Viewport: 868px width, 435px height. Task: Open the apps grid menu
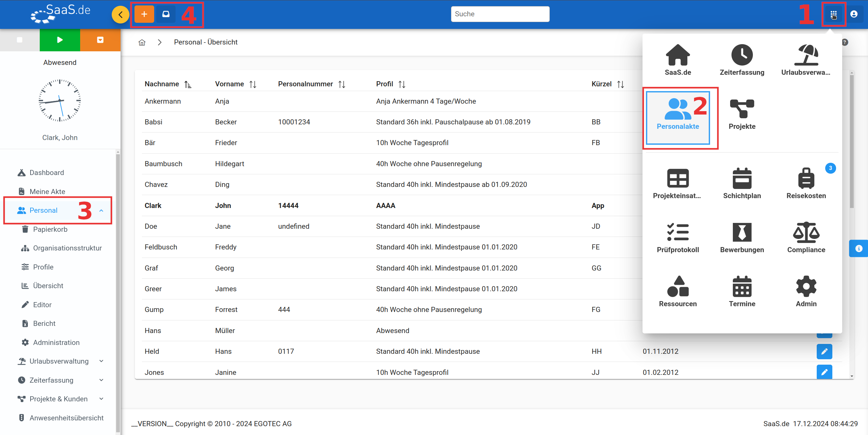tap(833, 14)
